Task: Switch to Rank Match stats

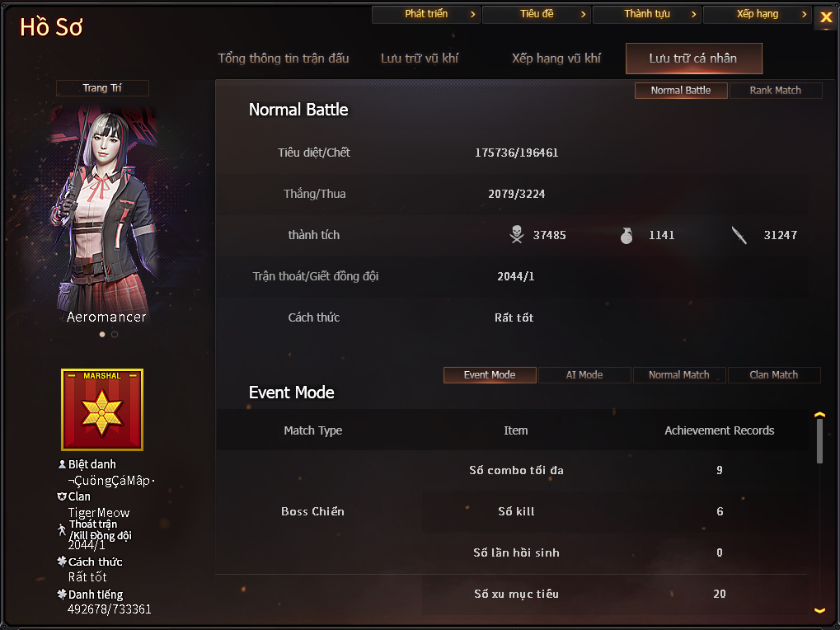Action: tap(775, 91)
